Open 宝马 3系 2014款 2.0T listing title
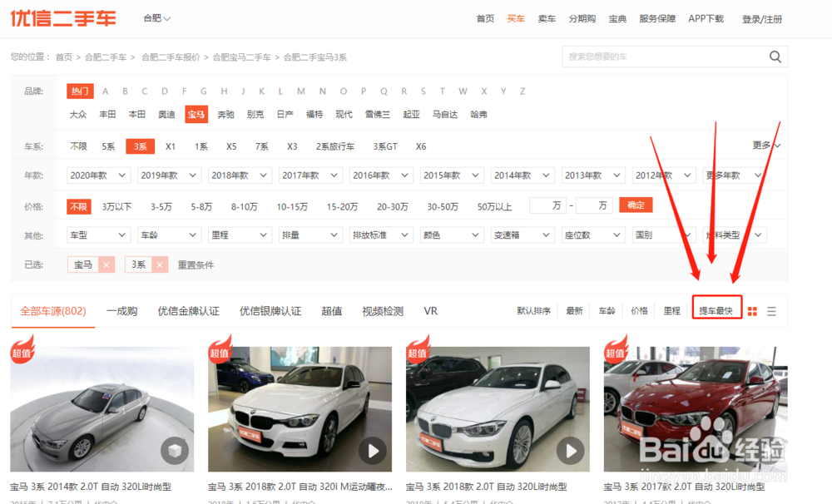832x504 pixels. click(91, 487)
